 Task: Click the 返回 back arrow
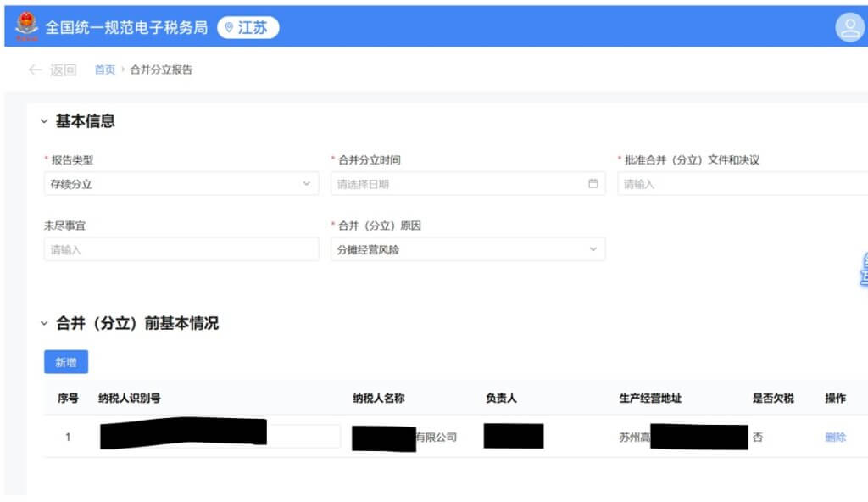(36, 70)
